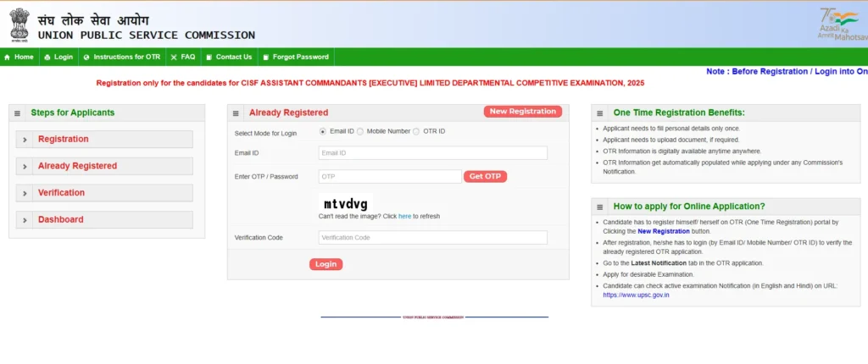This screenshot has height=364, width=868.
Task: Select Email ID login mode radio
Action: click(x=323, y=132)
